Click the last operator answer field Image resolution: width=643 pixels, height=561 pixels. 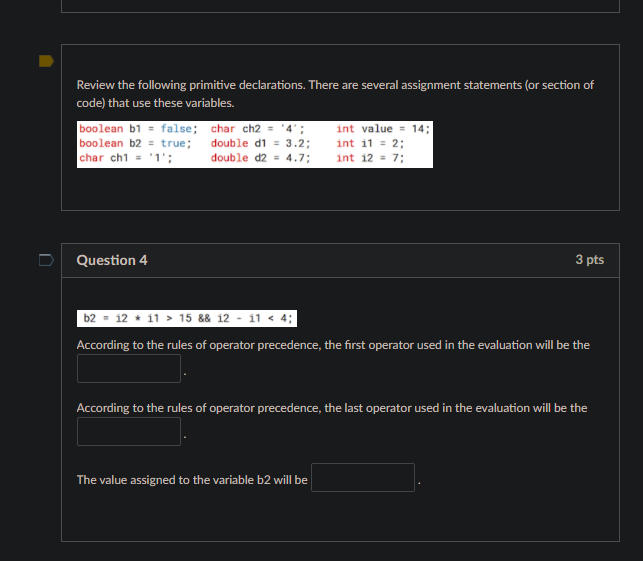[x=129, y=431]
